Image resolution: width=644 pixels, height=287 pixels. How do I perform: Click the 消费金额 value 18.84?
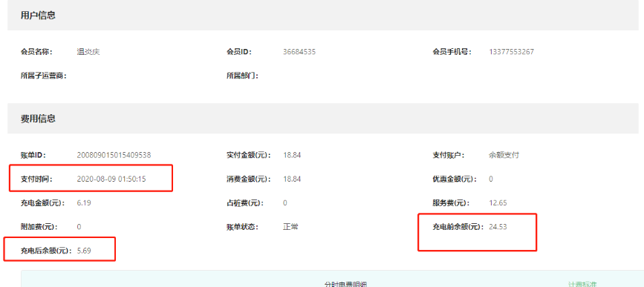click(x=292, y=179)
